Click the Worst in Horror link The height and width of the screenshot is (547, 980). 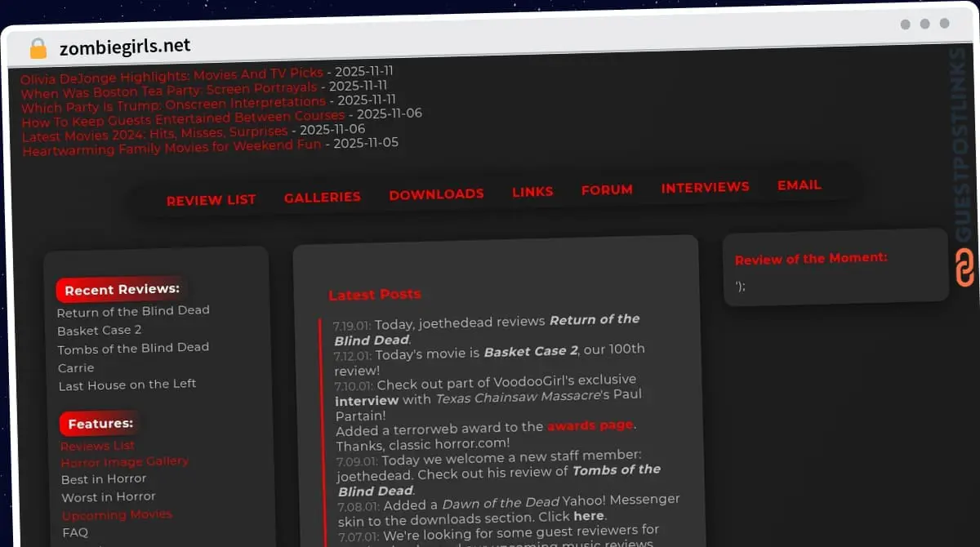(108, 496)
